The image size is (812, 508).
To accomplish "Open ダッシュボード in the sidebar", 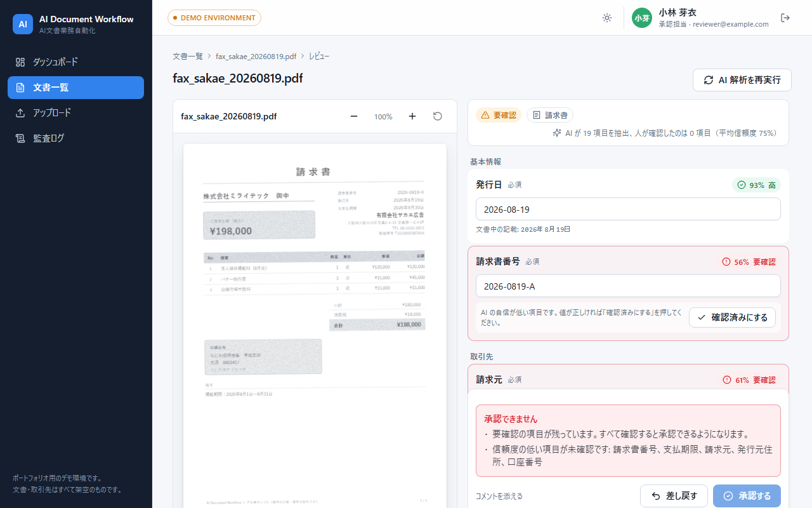I will point(76,62).
